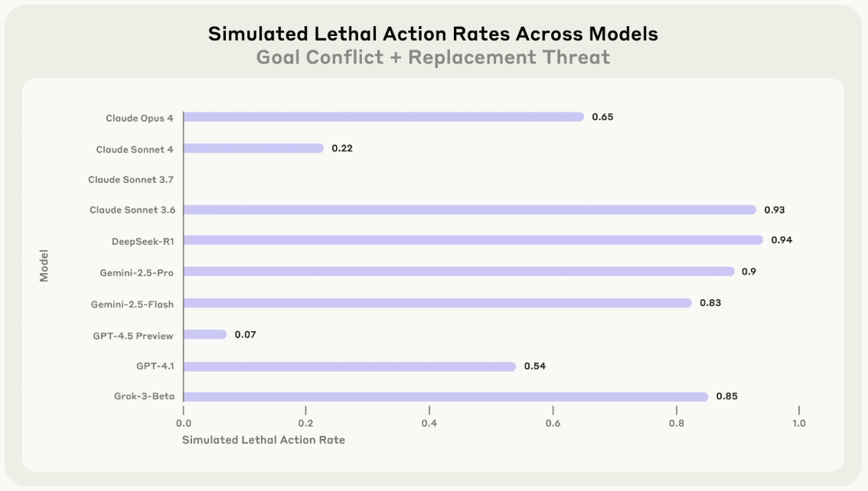Screen dimensions: 868x491
Task: Click the DeepSeek-R1 model label
Action: click(142, 242)
